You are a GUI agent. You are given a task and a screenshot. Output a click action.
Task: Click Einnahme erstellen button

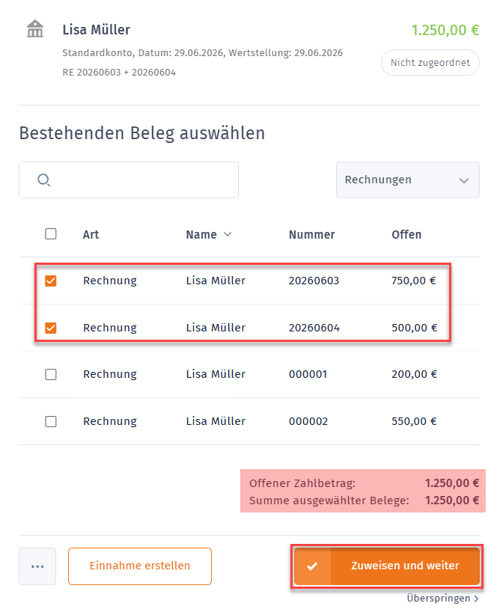pyautogui.click(x=140, y=566)
